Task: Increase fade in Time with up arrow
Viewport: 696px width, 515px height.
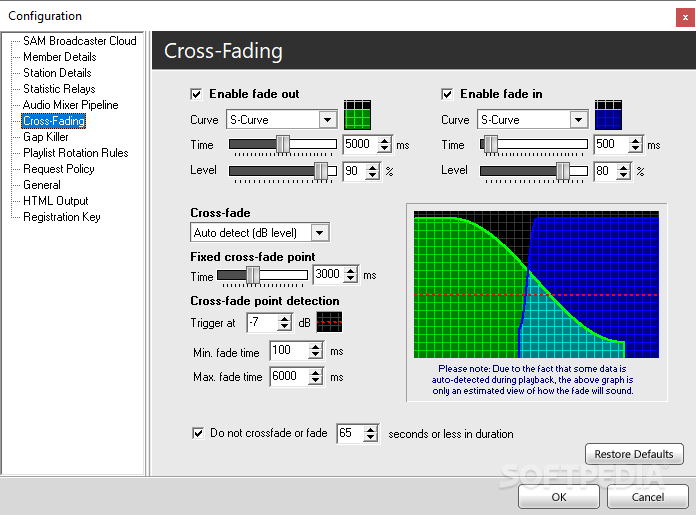Action: pos(636,141)
